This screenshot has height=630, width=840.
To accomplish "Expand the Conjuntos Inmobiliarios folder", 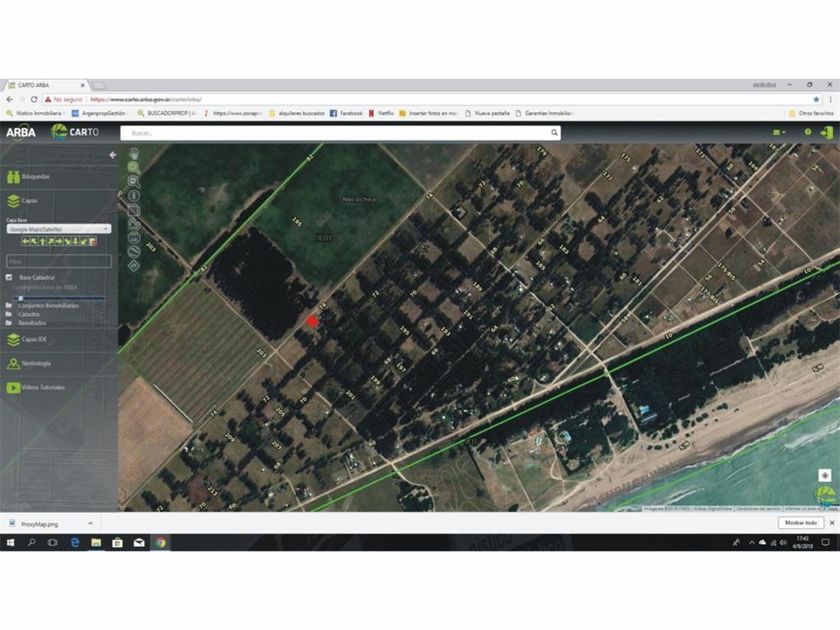I will (x=44, y=305).
